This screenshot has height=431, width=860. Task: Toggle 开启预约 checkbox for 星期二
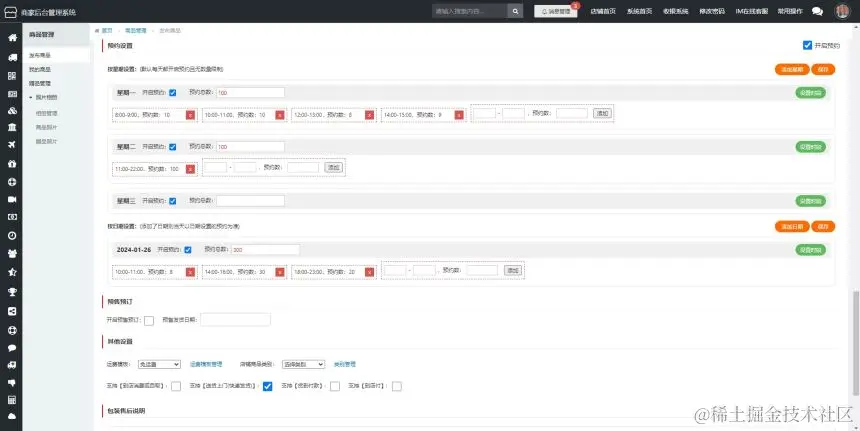pos(173,147)
